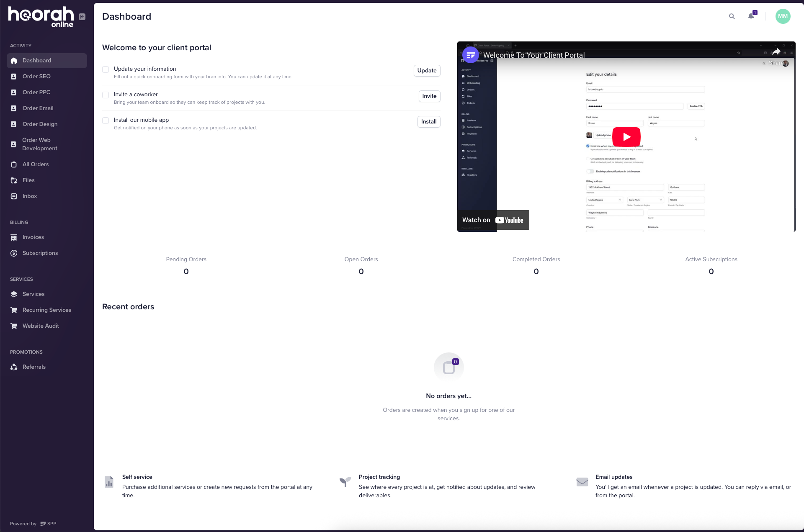This screenshot has height=532, width=804.
Task: Open the notifications bell
Action: 751,16
